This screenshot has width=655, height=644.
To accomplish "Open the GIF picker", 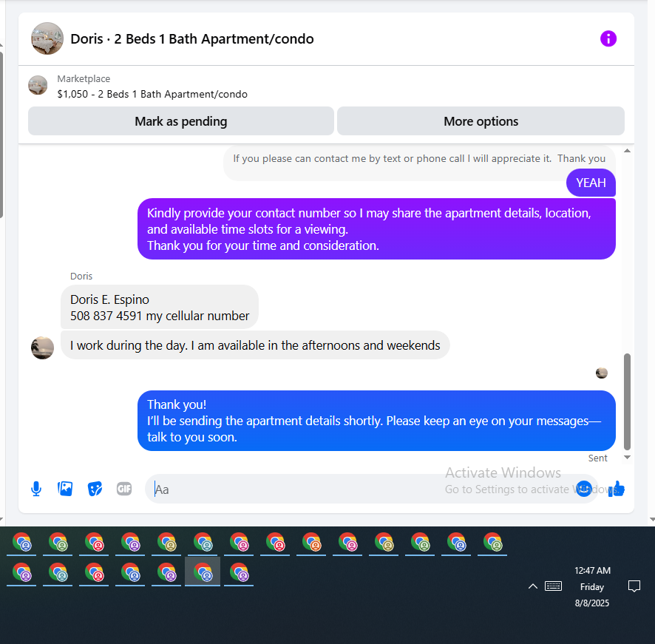I will (124, 489).
